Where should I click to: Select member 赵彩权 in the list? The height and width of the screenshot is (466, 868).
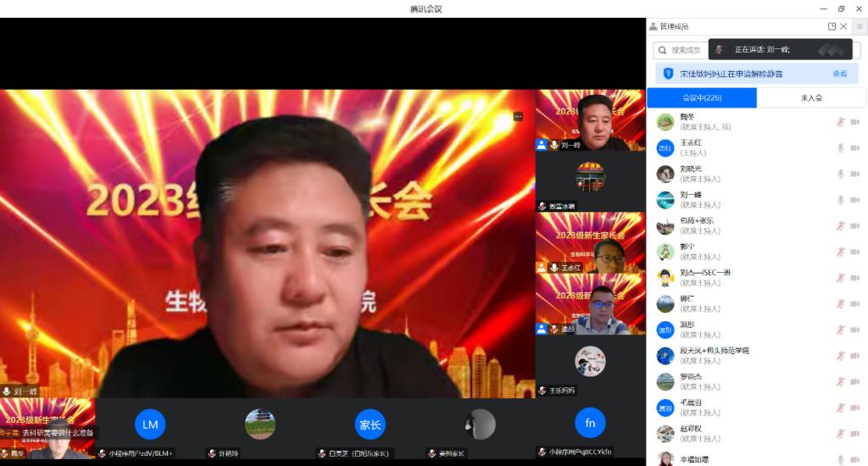(x=757, y=434)
